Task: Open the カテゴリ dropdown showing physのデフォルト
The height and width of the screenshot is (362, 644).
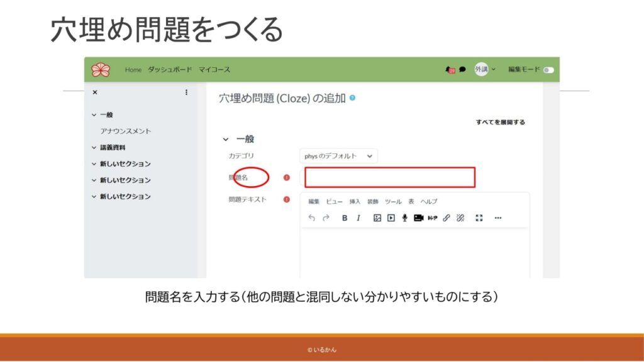Action: (338, 156)
